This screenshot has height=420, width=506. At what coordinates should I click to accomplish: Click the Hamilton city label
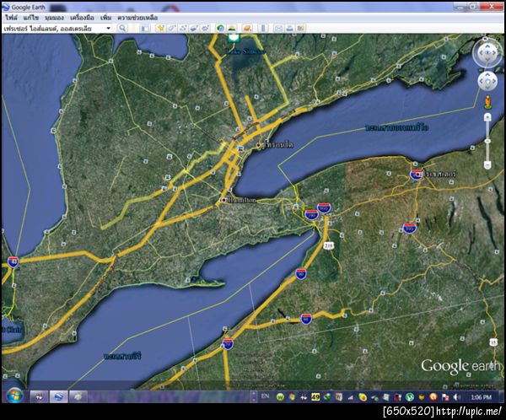[x=242, y=200]
